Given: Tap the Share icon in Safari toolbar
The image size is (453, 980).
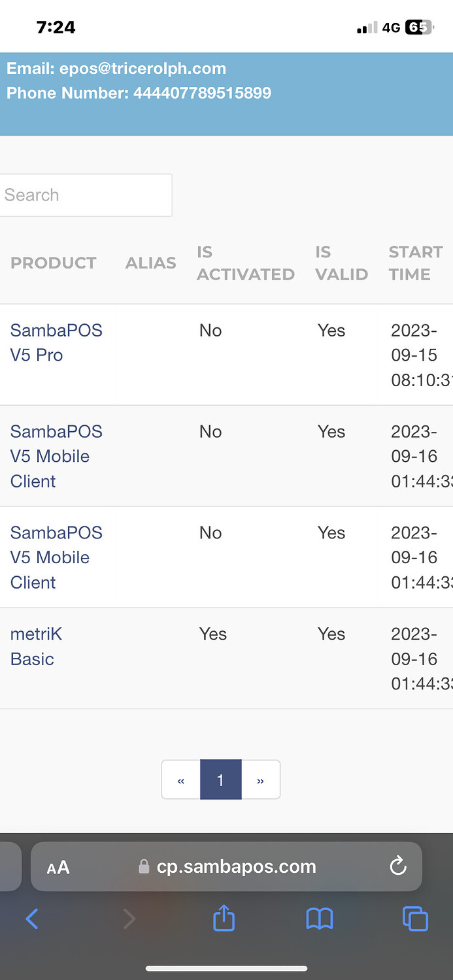Looking at the screenshot, I should 224,917.
